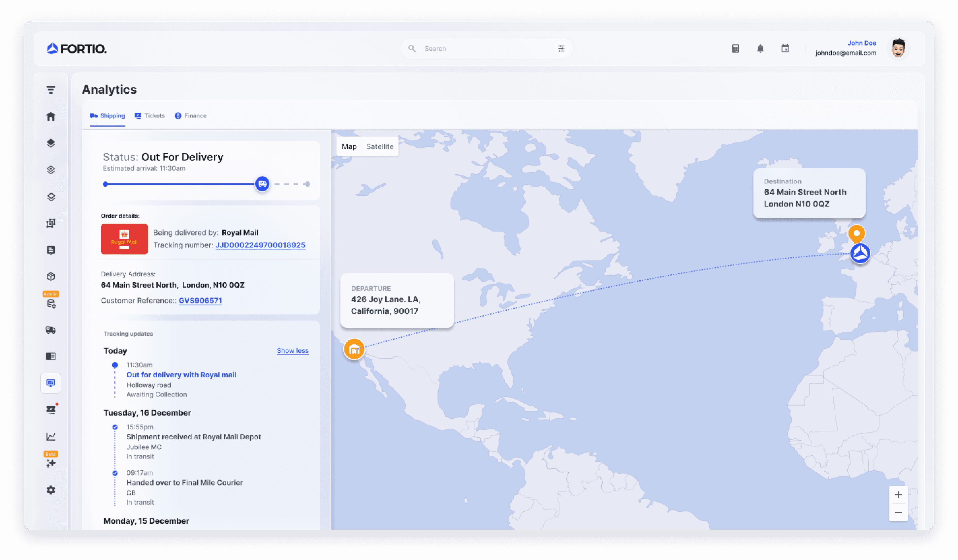Open the calendar icon in header

(x=785, y=49)
